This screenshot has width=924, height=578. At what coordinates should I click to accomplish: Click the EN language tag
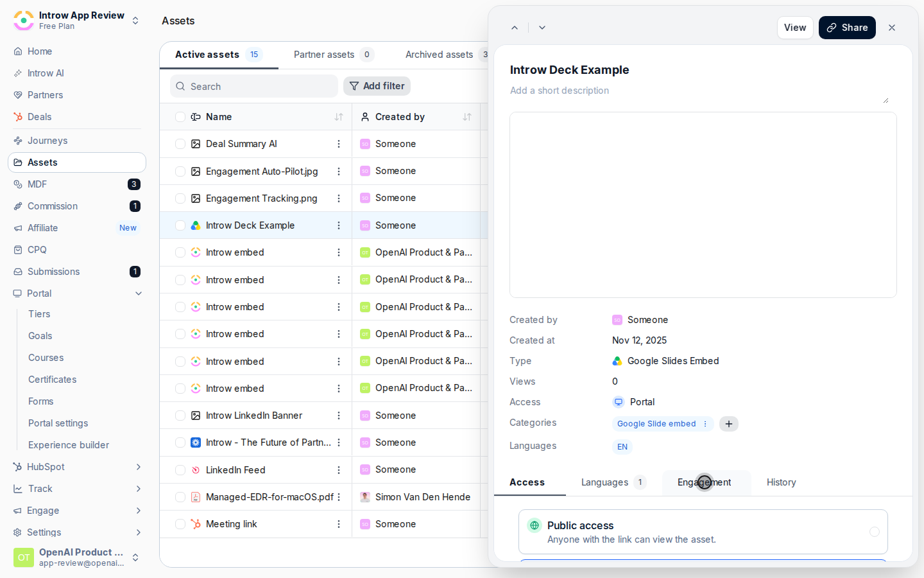click(x=622, y=447)
